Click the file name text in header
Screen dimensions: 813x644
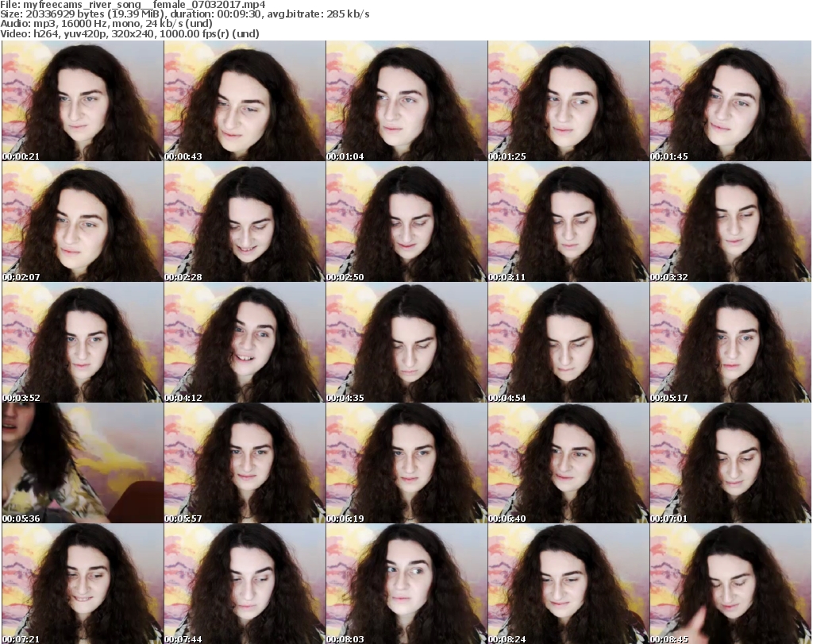[133, 5]
